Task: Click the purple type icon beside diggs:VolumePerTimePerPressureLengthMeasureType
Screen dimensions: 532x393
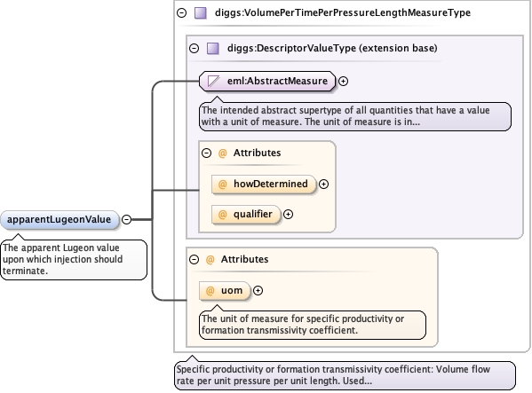Action: coord(201,13)
